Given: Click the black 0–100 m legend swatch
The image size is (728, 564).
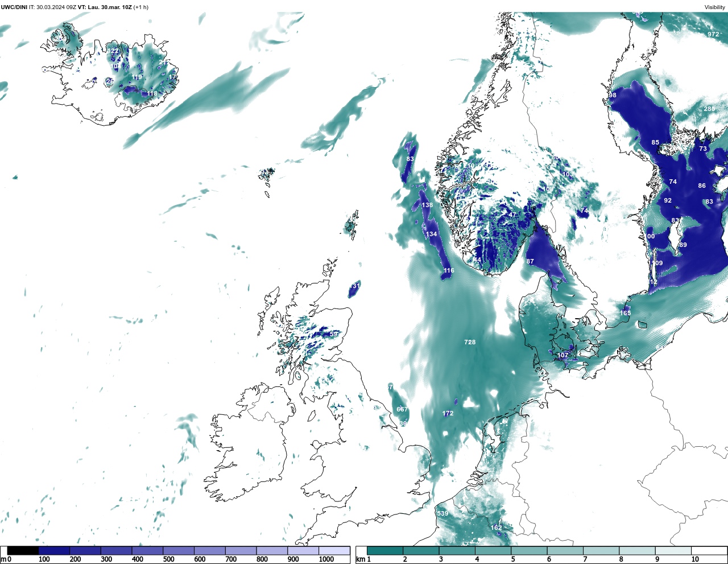Looking at the screenshot, I should tap(23, 550).
